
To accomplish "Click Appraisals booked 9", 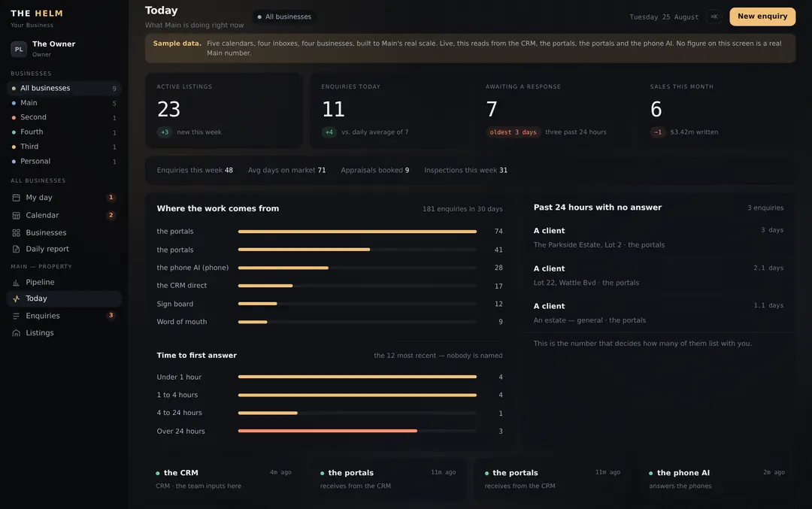I will 375,171.
